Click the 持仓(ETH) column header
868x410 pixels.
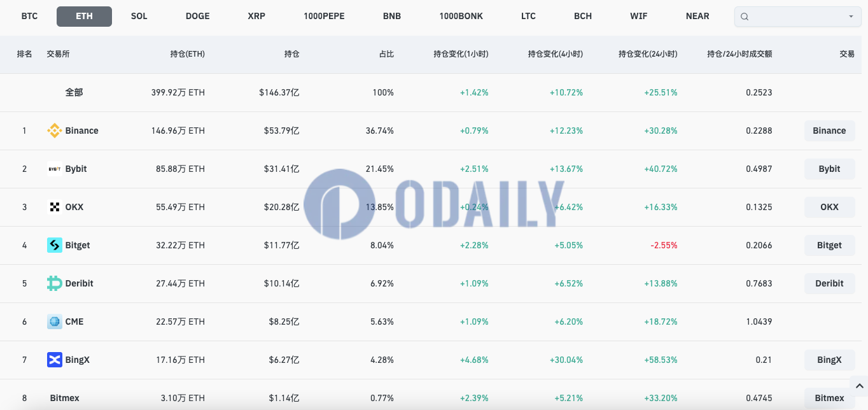point(188,54)
